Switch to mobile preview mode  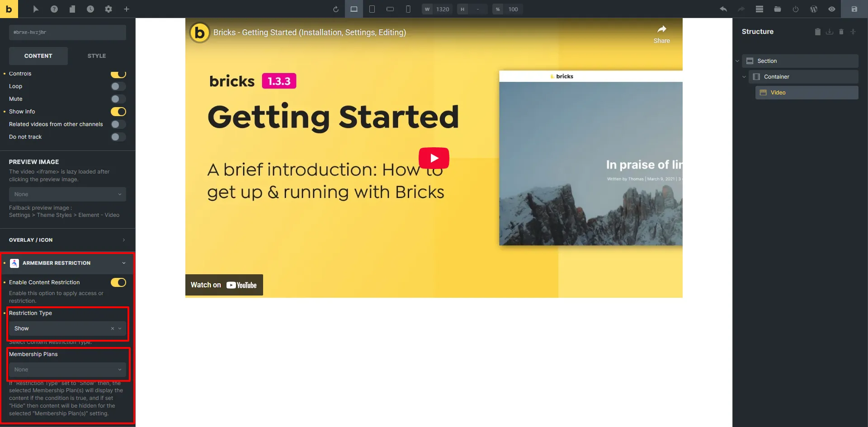coord(408,9)
